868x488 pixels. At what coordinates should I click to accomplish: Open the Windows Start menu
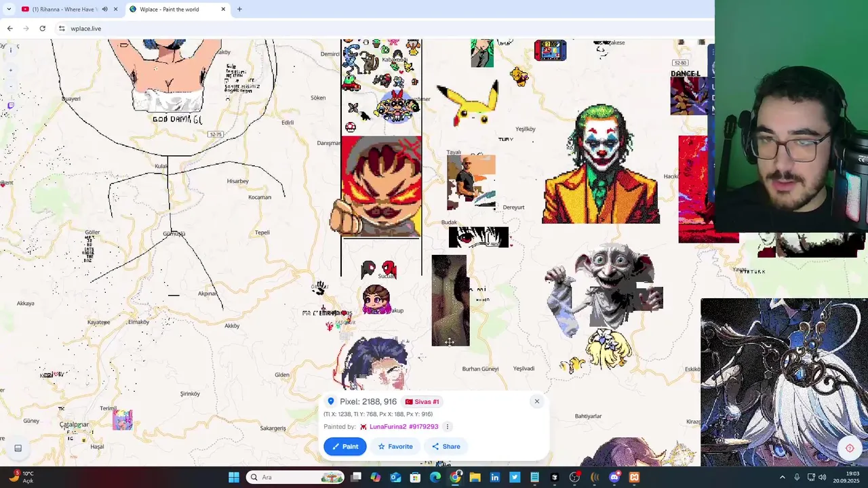pos(234,477)
